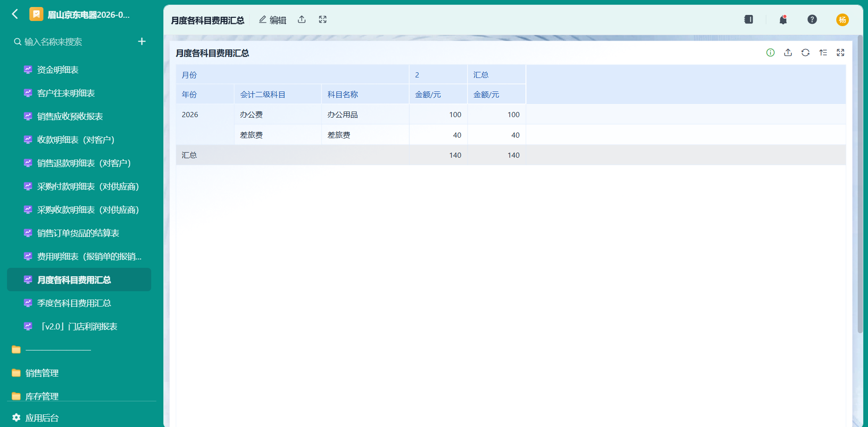The height and width of the screenshot is (427, 868).
Task: Click icon beside 季度各科目费用汇总
Action: click(x=28, y=303)
